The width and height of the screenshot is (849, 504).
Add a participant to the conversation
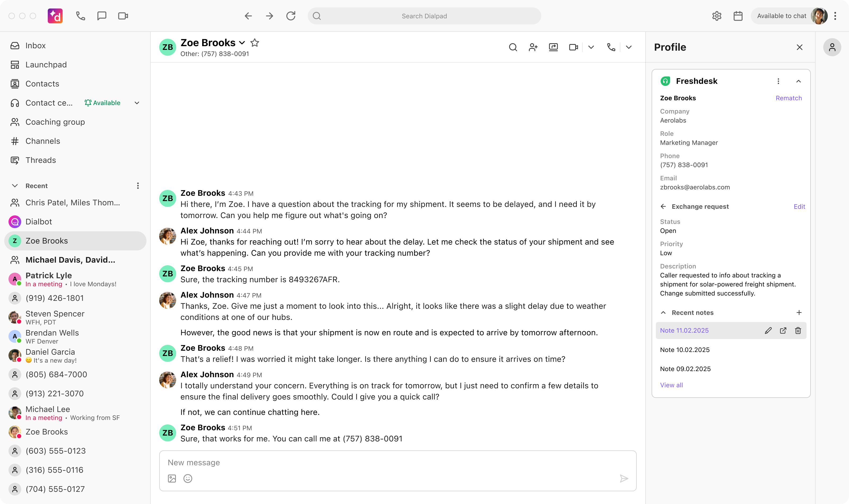tap(533, 47)
